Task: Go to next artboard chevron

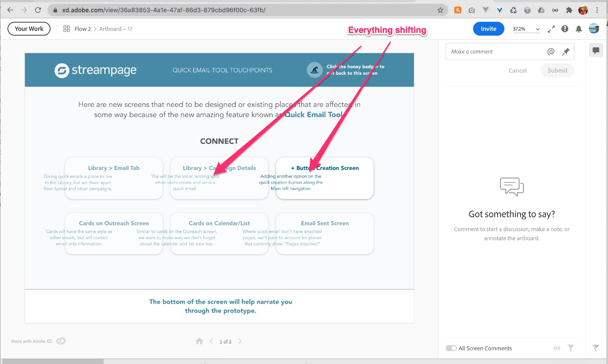Action: [x=240, y=341]
